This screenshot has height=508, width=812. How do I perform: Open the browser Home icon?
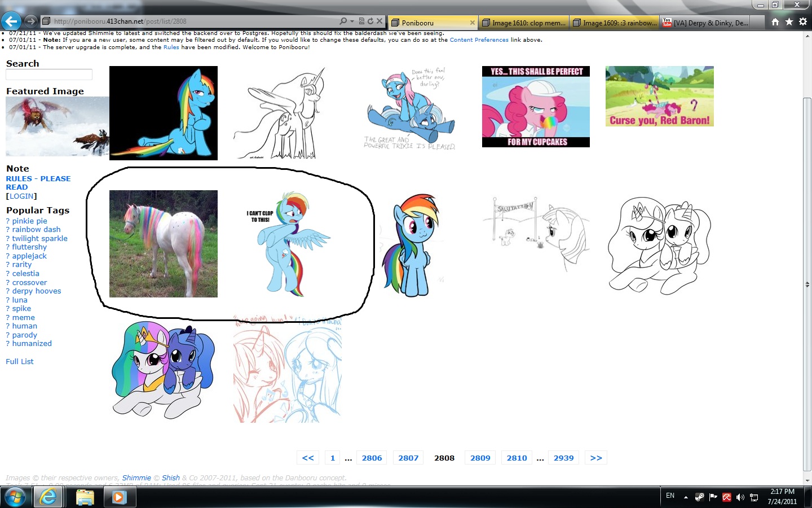click(775, 21)
